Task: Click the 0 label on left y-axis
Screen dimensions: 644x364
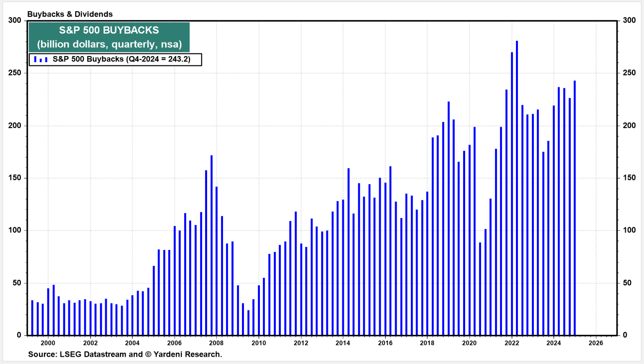Action: [x=19, y=335]
